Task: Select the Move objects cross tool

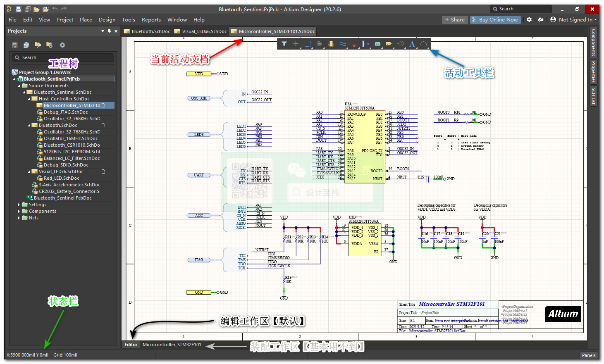Action: [x=296, y=44]
